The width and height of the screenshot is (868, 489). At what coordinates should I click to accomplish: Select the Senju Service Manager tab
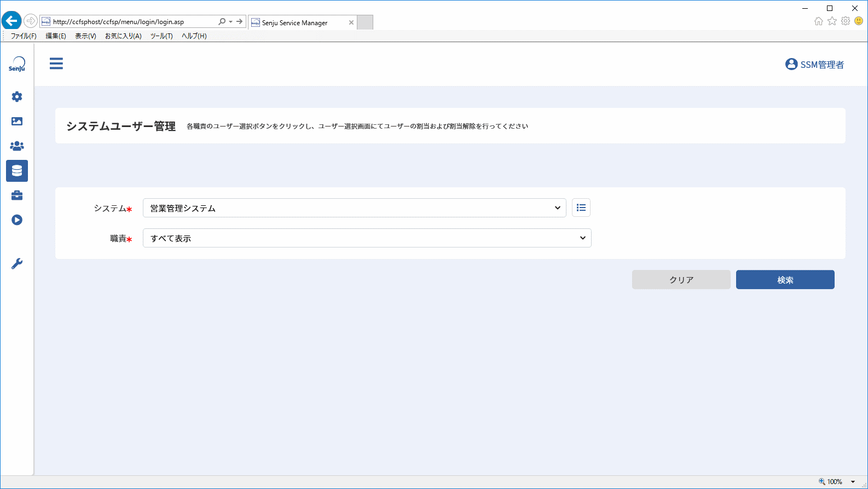(x=303, y=22)
